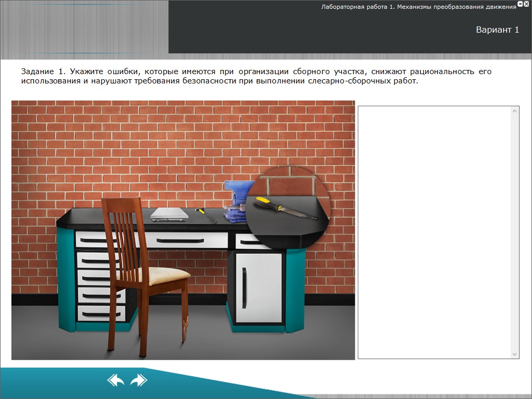532x399 pixels.
Task: Go back with the left arrow
Action: (x=116, y=380)
